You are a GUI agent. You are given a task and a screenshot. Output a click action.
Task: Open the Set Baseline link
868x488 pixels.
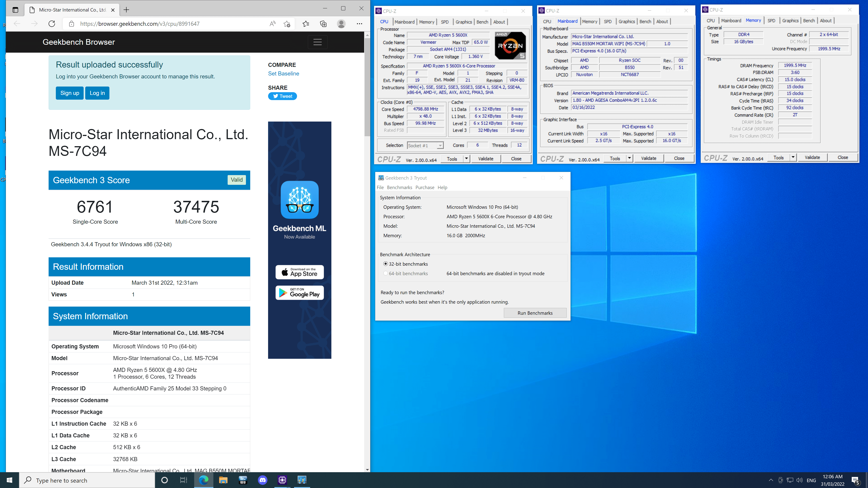click(x=283, y=73)
